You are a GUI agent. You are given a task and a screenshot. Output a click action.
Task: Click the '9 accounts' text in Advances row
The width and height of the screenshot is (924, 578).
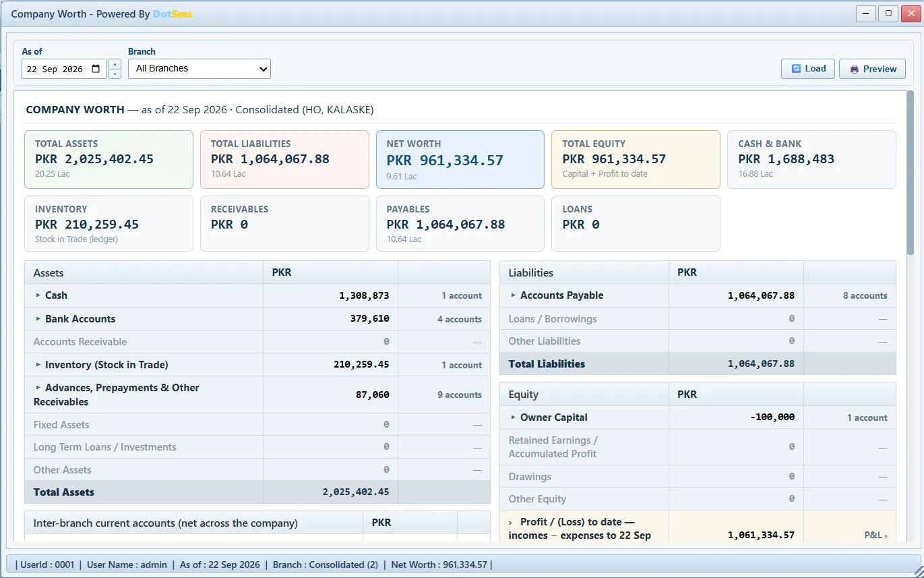(460, 395)
